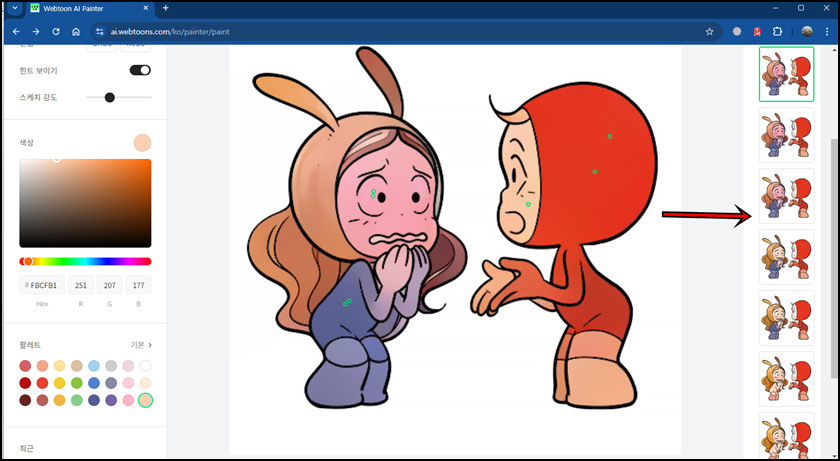The width and height of the screenshot is (840, 461).
Task: Choose the cream swatch below white
Action: click(145, 383)
